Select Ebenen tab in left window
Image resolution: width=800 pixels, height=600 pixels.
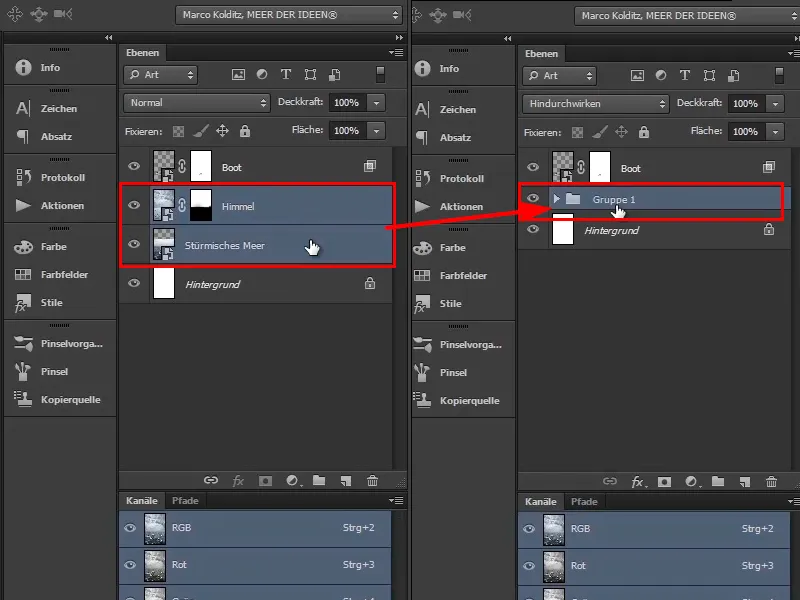click(x=142, y=53)
